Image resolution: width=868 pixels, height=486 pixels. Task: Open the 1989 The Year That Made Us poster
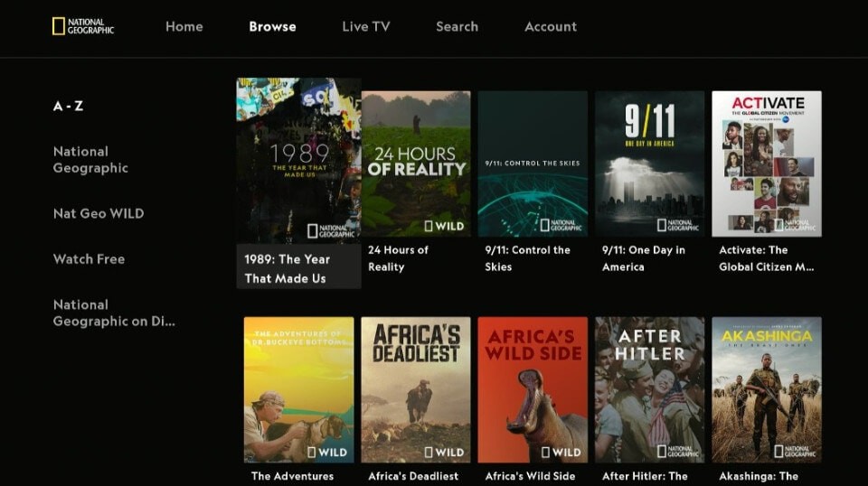299,160
